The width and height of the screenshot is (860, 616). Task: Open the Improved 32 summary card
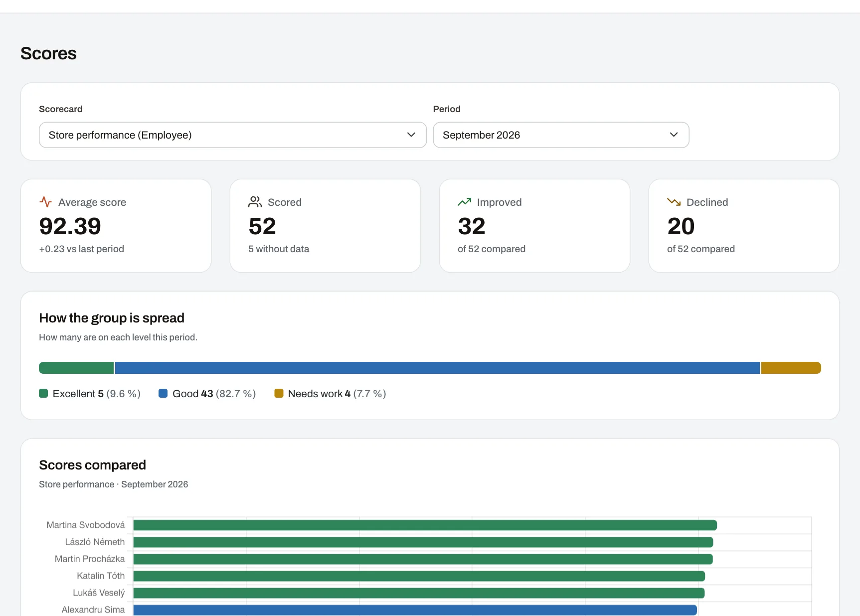(534, 226)
